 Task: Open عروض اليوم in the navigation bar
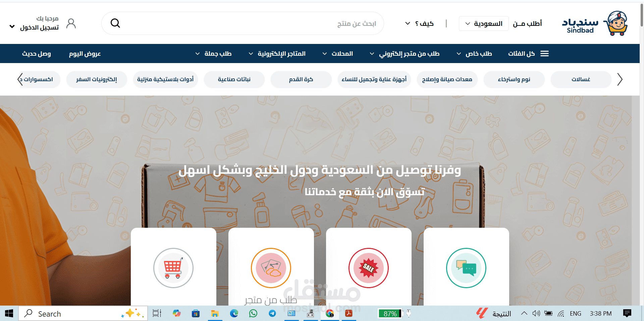point(85,54)
